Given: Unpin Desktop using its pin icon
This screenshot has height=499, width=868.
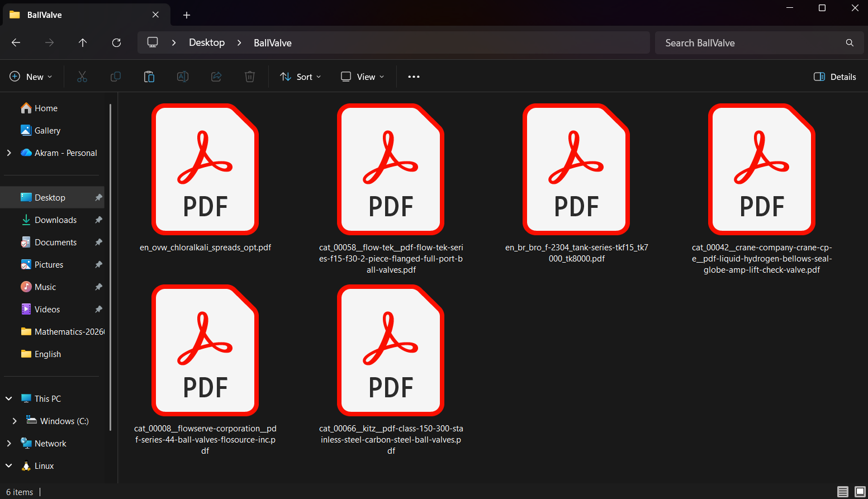Looking at the screenshot, I should click(x=98, y=198).
